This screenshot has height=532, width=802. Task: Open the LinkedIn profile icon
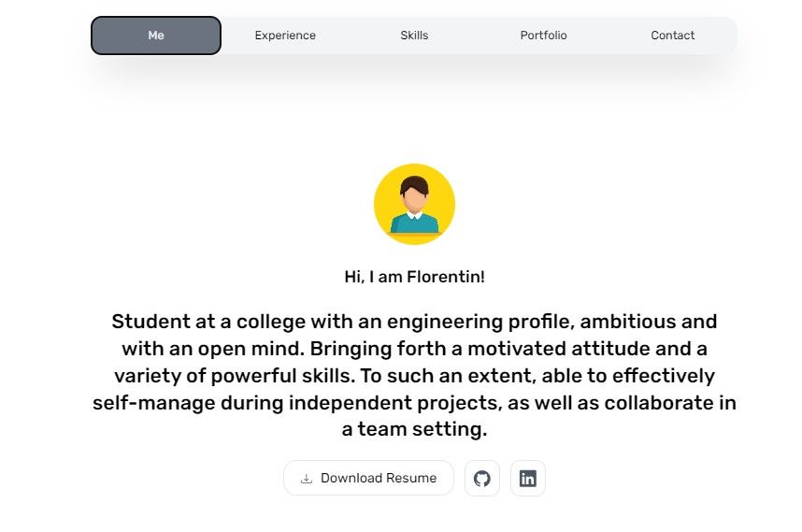(x=528, y=479)
